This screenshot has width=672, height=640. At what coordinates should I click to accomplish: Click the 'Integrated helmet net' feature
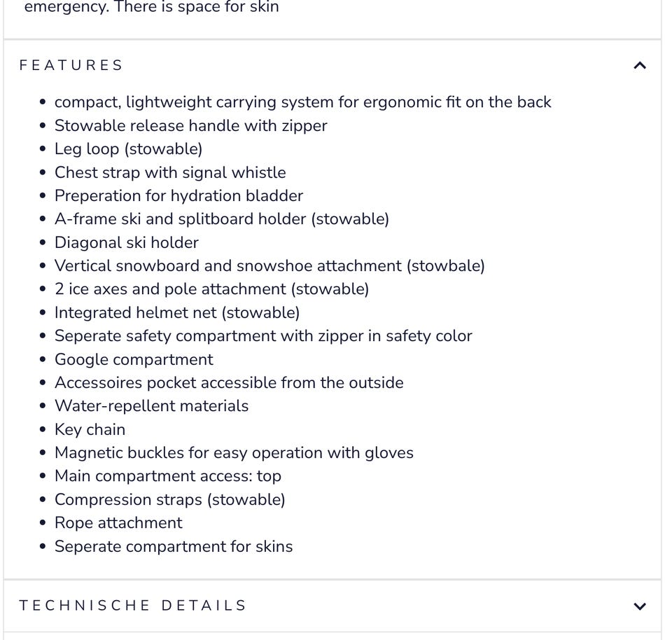[177, 313]
